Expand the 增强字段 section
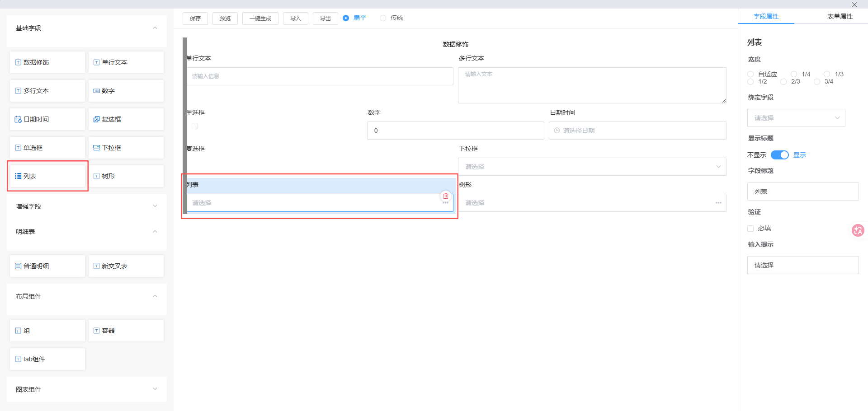868x411 pixels. click(x=155, y=206)
